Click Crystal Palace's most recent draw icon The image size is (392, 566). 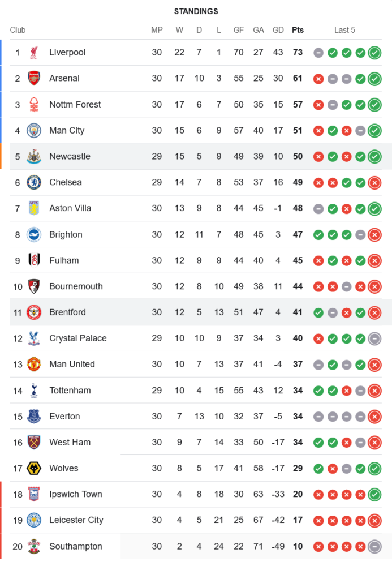374,338
